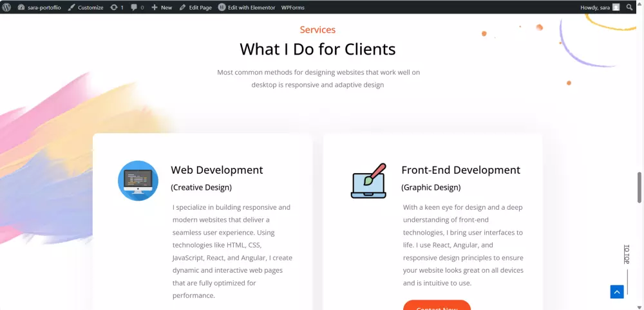Click the updates circular arrows icon
Screen dimensions: 644x310
pyautogui.click(x=114, y=7)
